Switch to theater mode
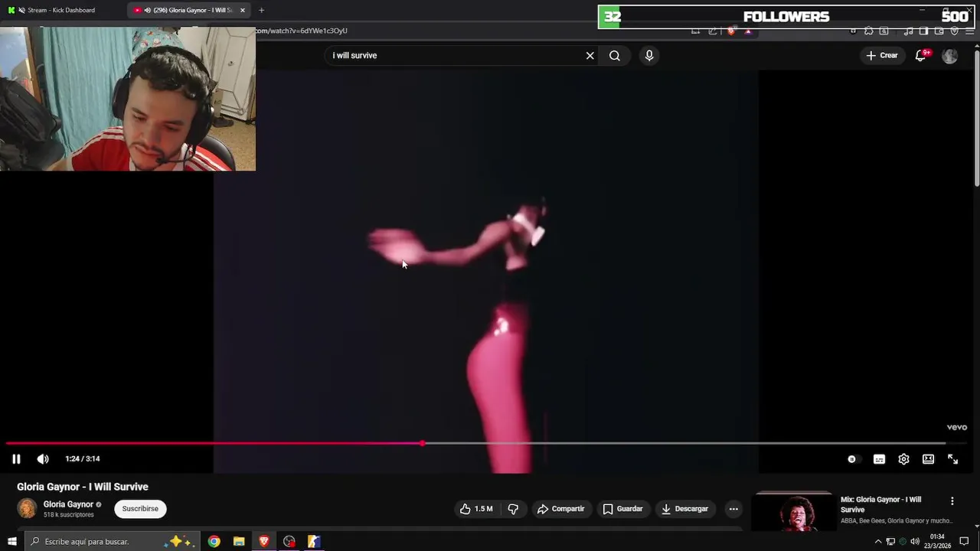Screen dimensions: 980x551 point(928,459)
